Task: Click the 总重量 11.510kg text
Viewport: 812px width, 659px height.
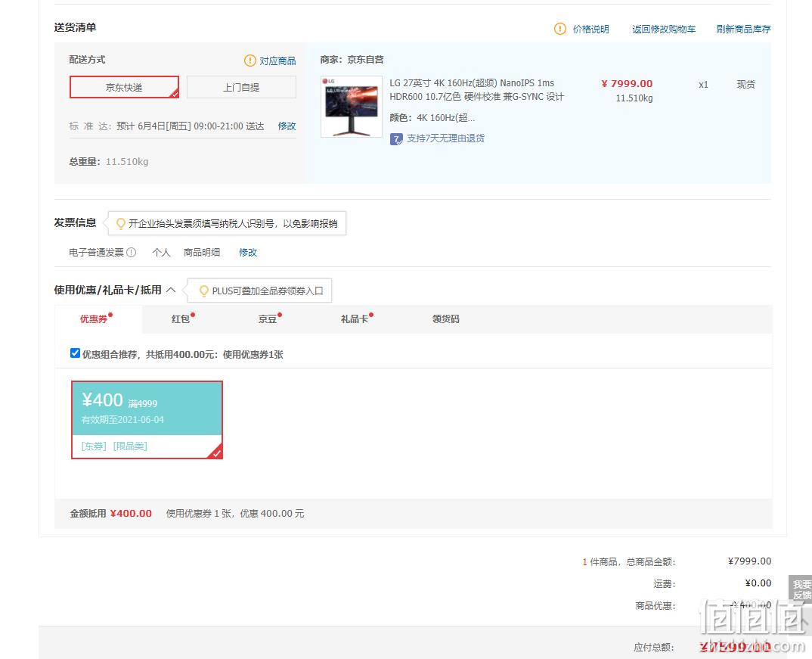Action: click(x=109, y=162)
